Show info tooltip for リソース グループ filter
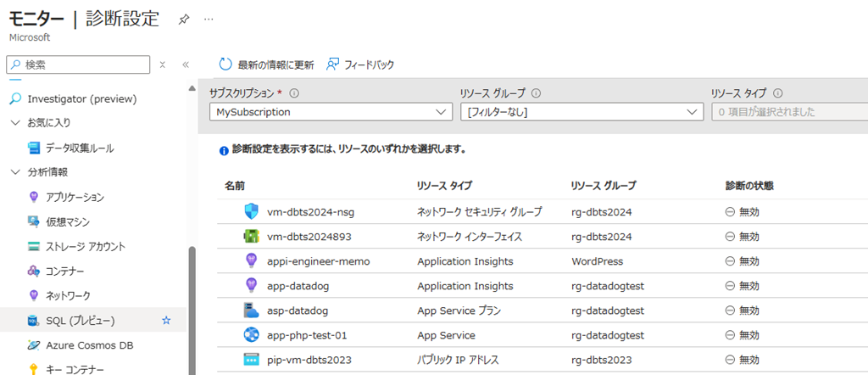This screenshot has width=868, height=375. 536,93
